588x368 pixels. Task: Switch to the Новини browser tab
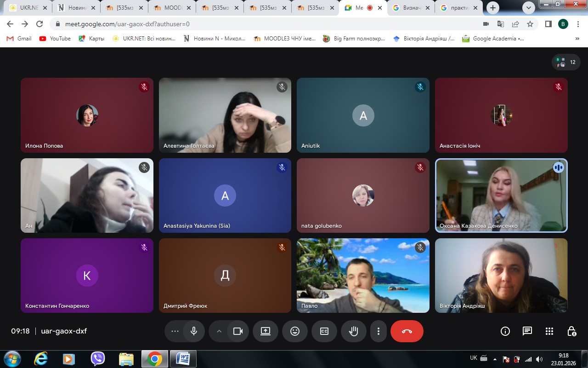pos(76,8)
